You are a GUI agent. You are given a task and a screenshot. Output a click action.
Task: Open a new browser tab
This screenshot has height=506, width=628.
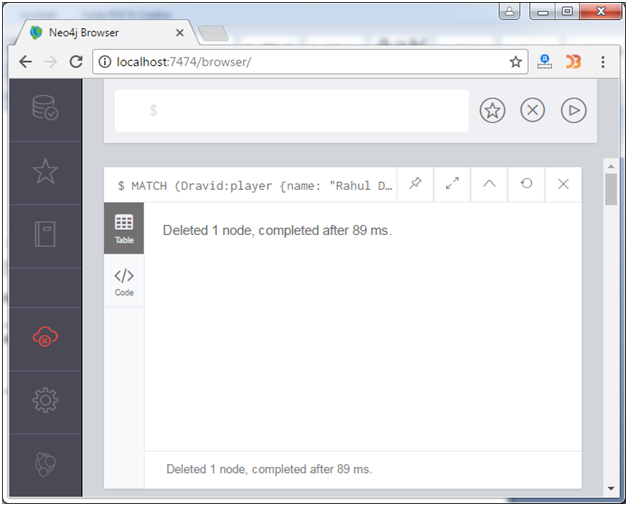click(x=213, y=33)
